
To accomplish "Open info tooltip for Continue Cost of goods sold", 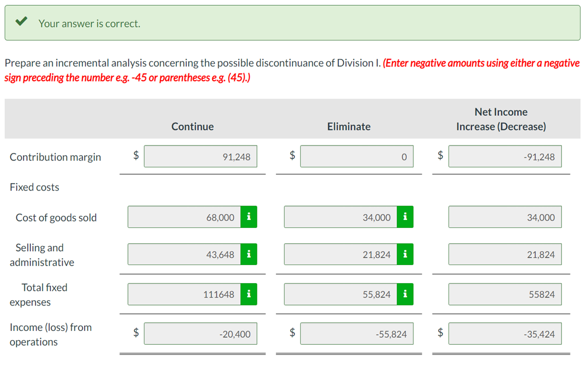I will coord(249,217).
